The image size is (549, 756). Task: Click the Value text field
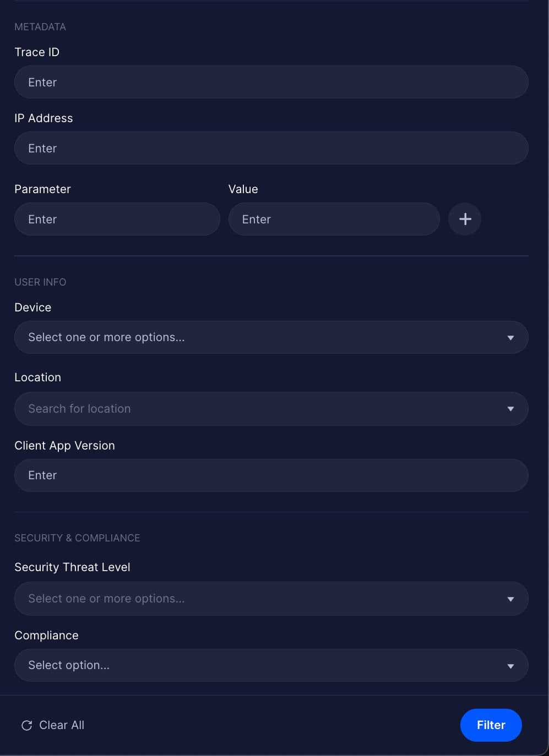(334, 219)
